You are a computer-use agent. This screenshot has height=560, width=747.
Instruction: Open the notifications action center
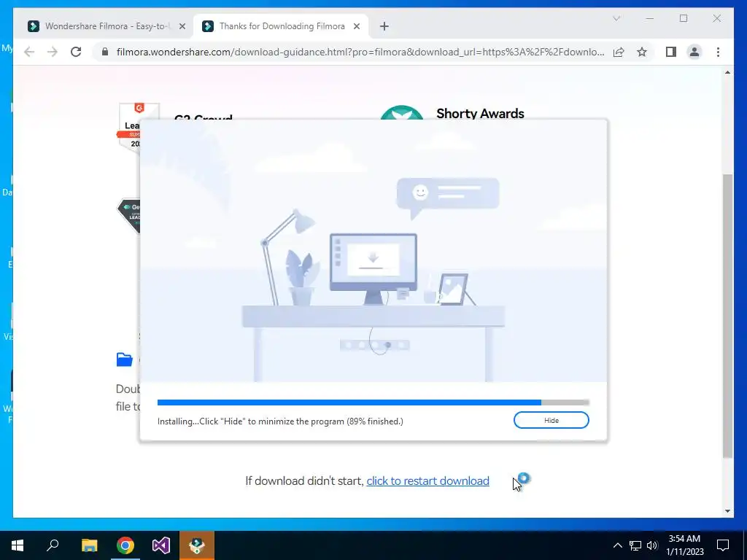tap(723, 545)
